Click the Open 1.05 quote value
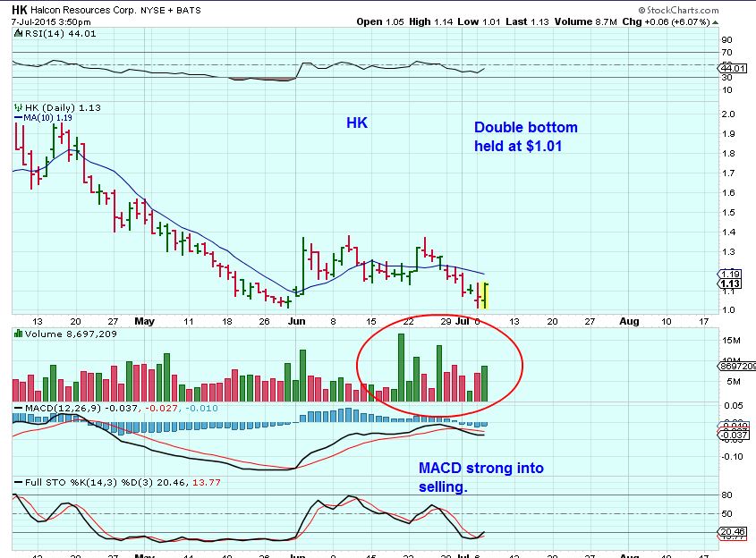 click(x=380, y=21)
